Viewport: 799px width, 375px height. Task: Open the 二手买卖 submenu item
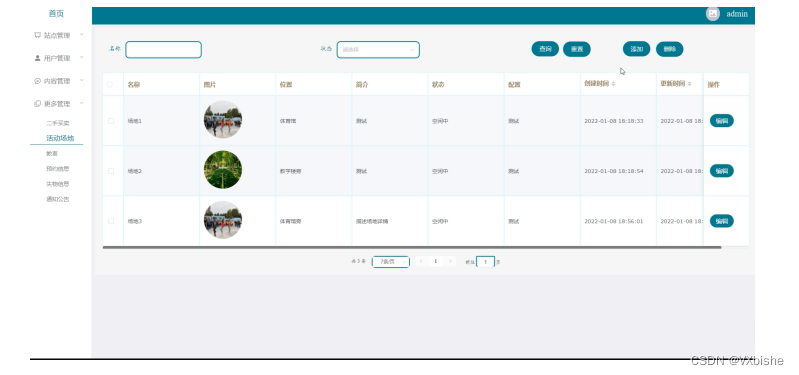(58, 123)
